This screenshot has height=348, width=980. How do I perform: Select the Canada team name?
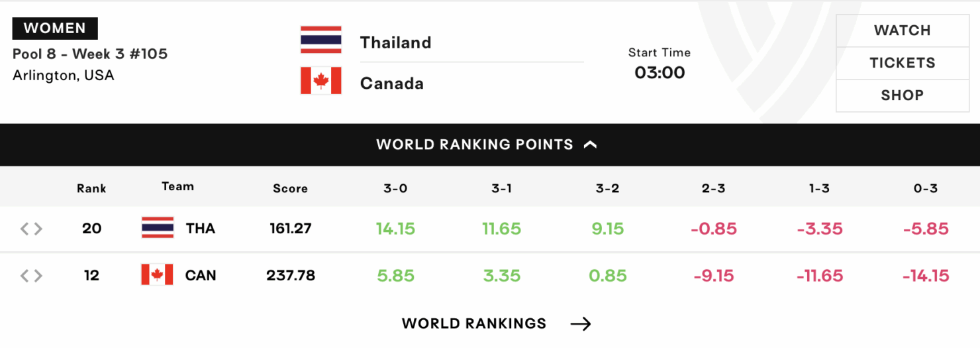(391, 84)
